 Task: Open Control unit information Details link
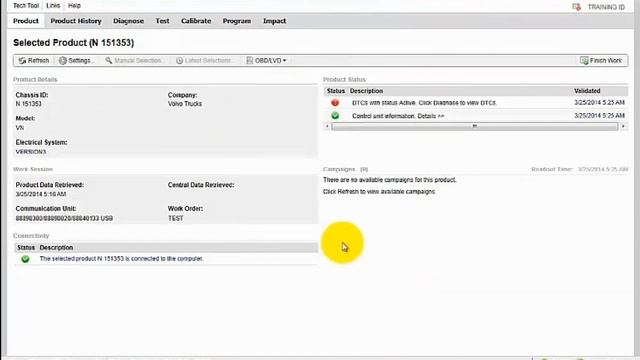[x=431, y=116]
